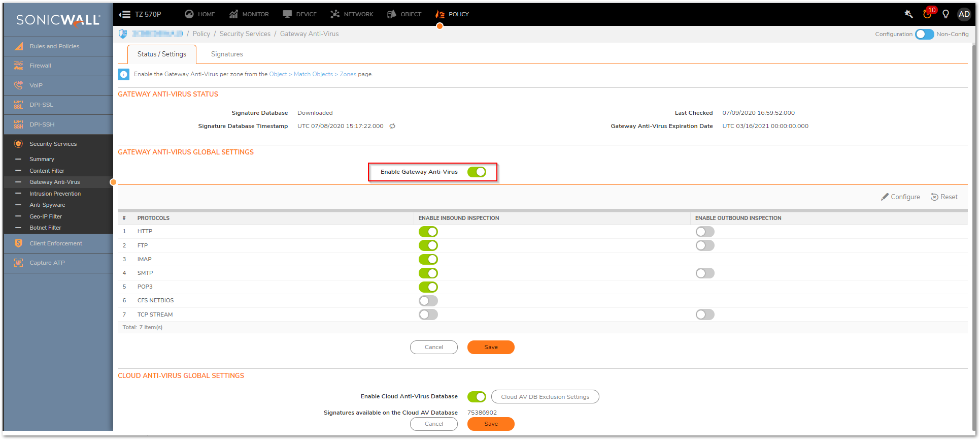Screen dimensions: 980x440
Task: Follow Object > Match Objects > Zones link
Action: (x=313, y=74)
